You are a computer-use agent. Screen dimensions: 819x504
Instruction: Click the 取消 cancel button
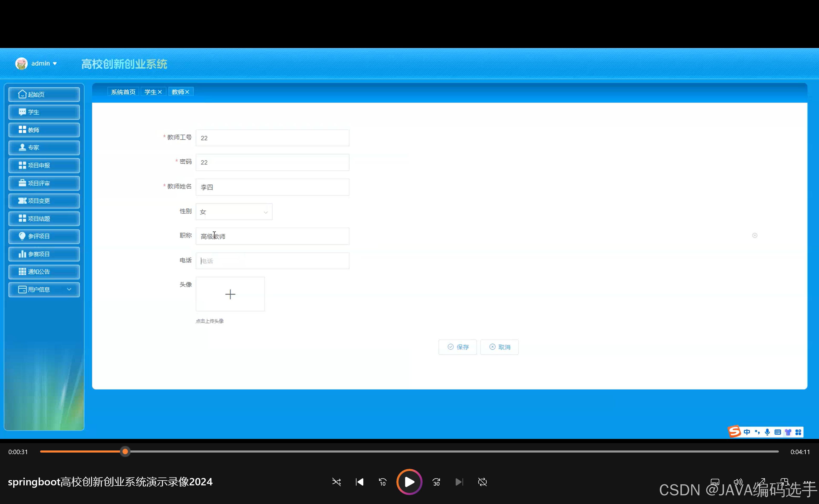(x=499, y=347)
